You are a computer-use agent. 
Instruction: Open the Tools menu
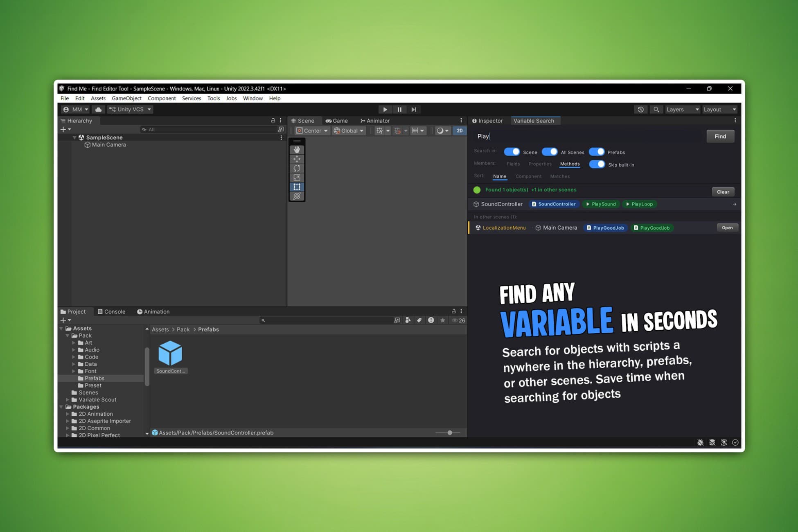click(x=213, y=98)
